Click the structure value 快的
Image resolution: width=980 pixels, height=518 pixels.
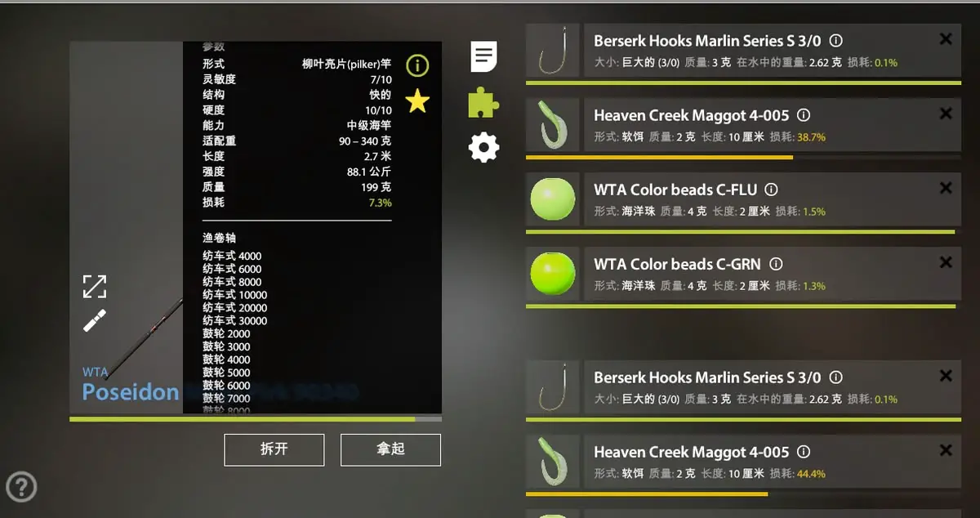380,95
